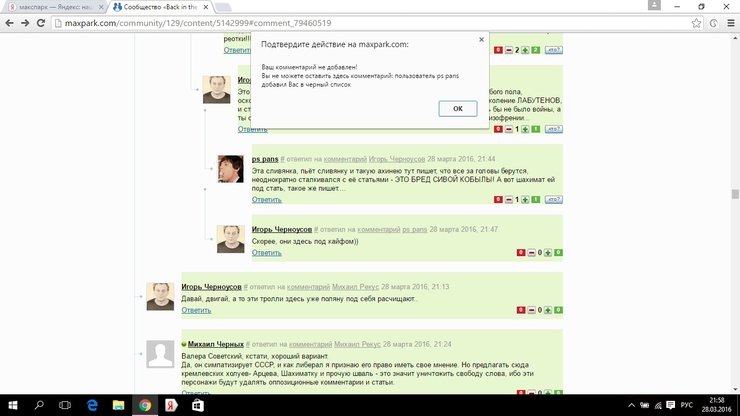This screenshot has height=416, width=740.
Task: Go back using the browser back arrow
Action: (x=12, y=22)
